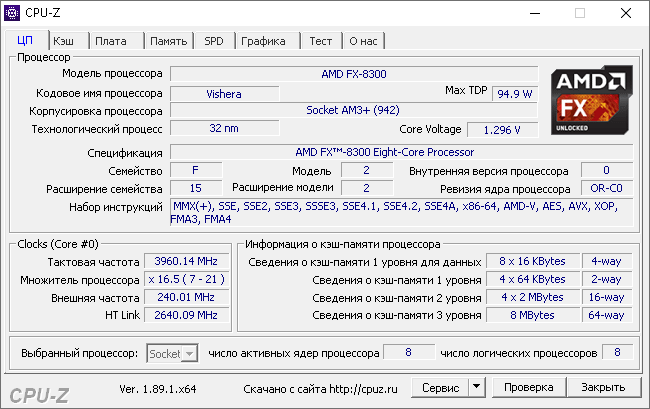This screenshot has height=409, width=650.
Task: Click the Семейство value F
Action: pos(196,170)
